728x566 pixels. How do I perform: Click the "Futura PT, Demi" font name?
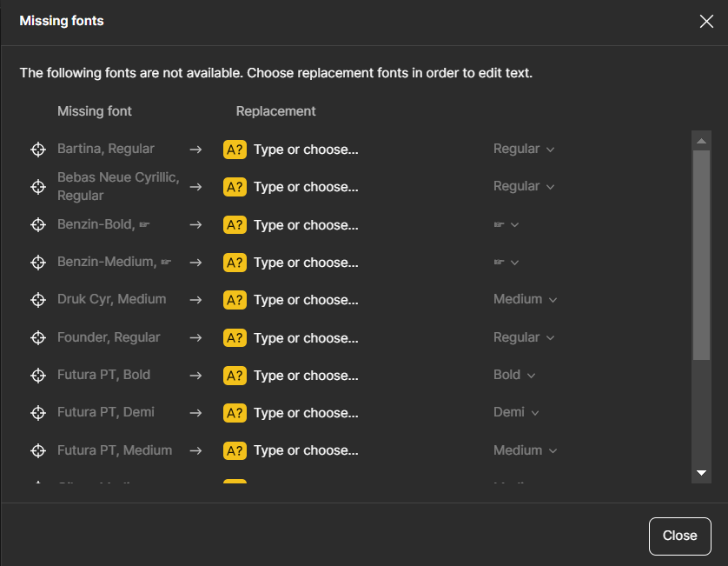pos(106,412)
